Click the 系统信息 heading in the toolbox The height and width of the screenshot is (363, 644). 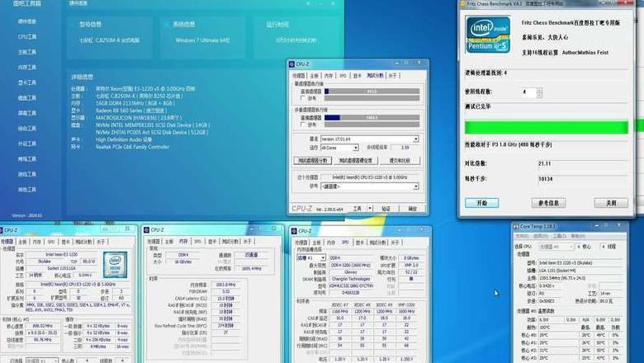click(184, 25)
